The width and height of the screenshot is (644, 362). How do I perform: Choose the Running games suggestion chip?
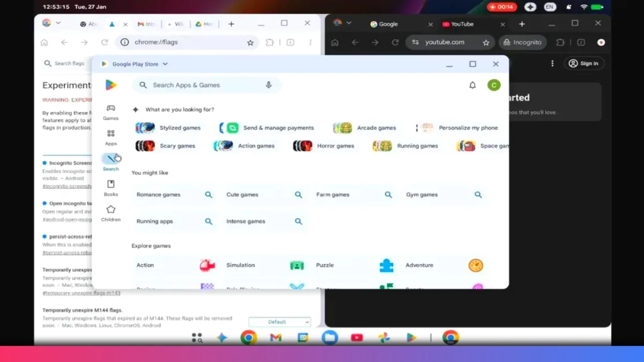click(x=405, y=146)
